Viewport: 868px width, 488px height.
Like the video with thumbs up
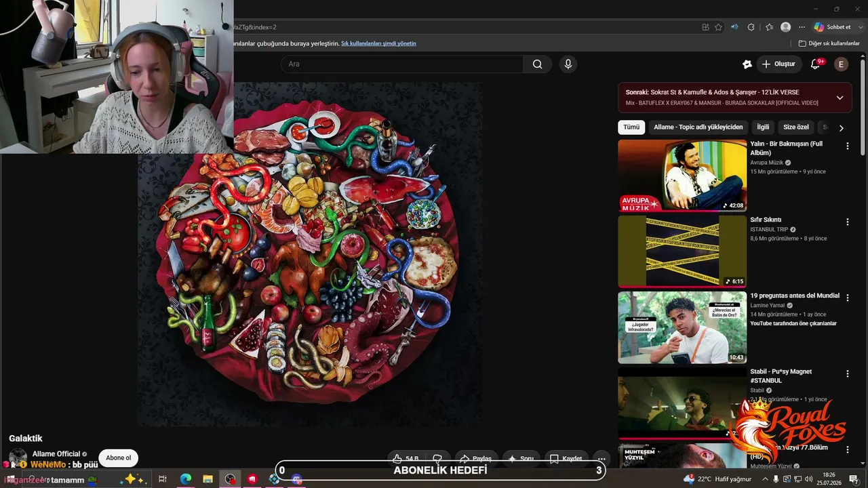point(406,459)
